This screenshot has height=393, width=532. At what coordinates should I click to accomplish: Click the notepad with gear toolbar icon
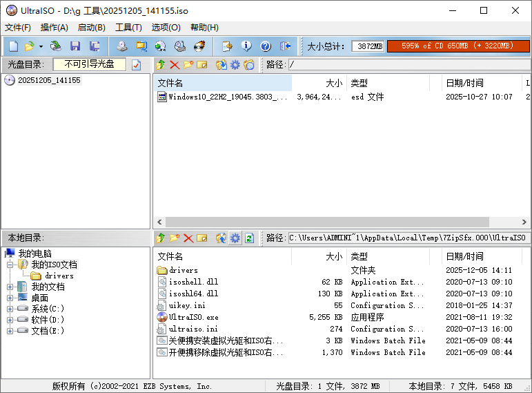pos(227,46)
